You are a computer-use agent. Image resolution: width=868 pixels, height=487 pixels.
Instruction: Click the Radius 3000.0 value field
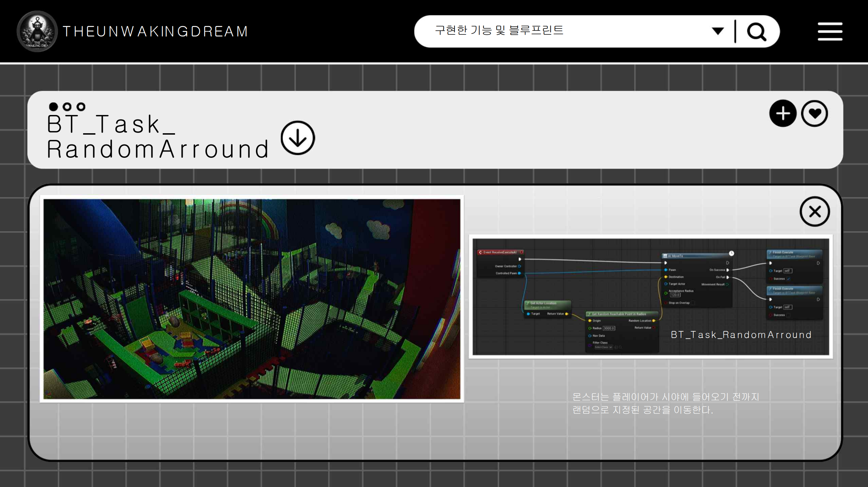pos(608,329)
